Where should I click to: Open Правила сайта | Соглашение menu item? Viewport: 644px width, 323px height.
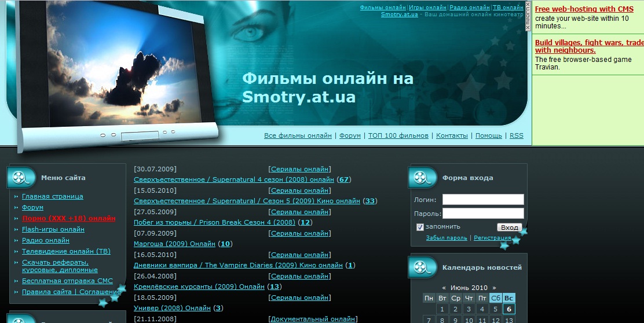click(71, 292)
